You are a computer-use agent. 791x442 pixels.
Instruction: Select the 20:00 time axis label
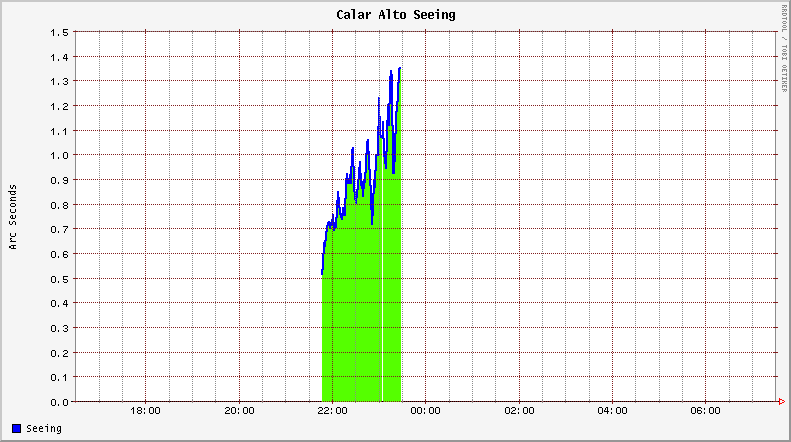point(239,411)
